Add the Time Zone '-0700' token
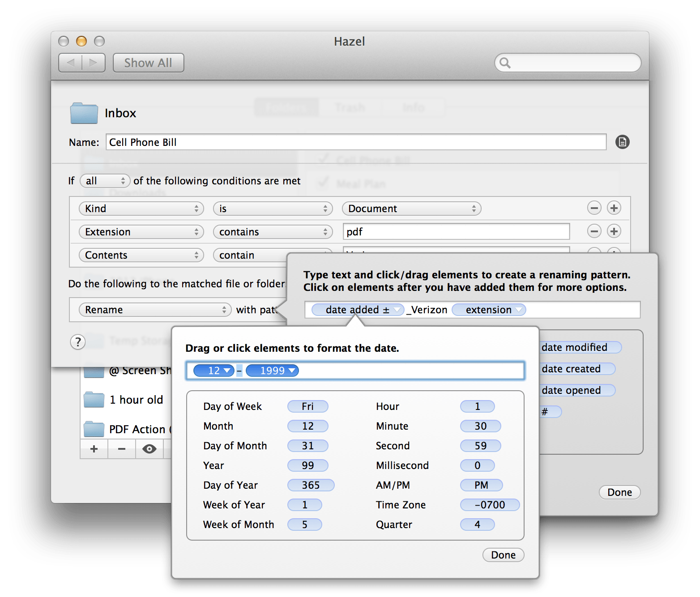Screen dimensions: 700x597 (490, 505)
